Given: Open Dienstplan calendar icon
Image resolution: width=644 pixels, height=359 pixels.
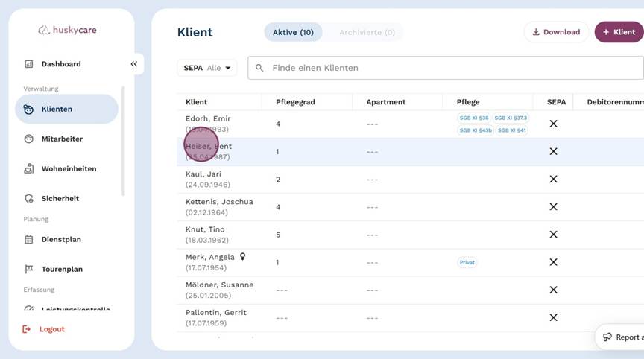Looking at the screenshot, I should pos(28,240).
